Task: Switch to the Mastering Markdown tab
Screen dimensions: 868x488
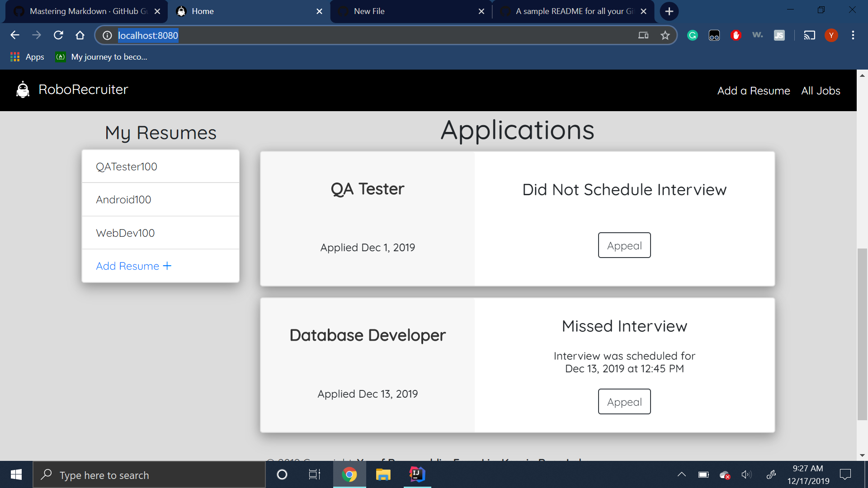Action: coord(86,11)
